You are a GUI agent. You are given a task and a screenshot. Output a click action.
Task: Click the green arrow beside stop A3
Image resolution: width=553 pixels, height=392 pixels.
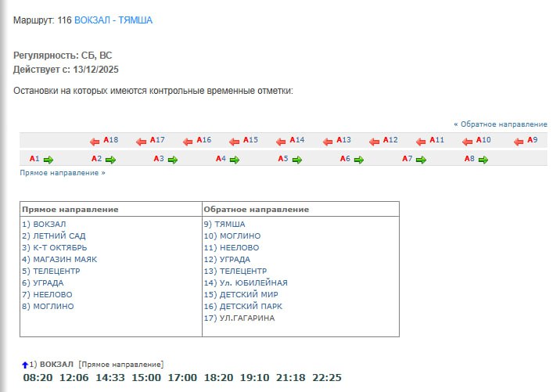(172, 160)
